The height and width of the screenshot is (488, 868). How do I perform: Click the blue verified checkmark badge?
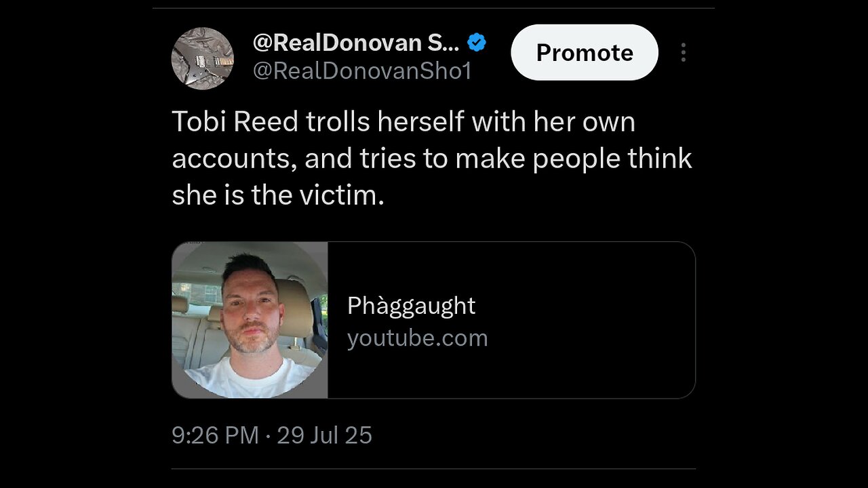point(477,43)
